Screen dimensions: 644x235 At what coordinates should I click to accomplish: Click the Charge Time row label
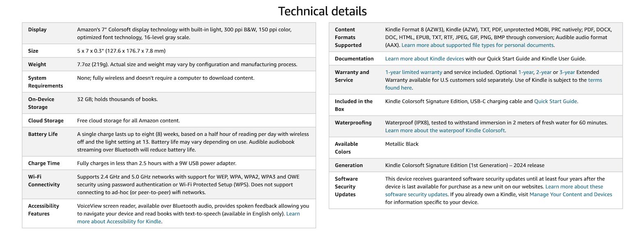44,163
